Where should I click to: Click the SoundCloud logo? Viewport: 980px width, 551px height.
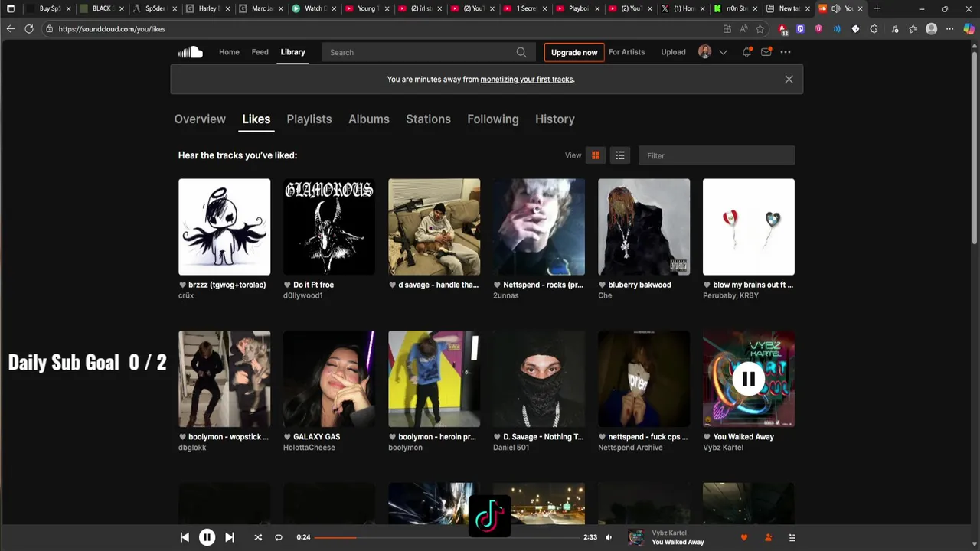coord(191,52)
